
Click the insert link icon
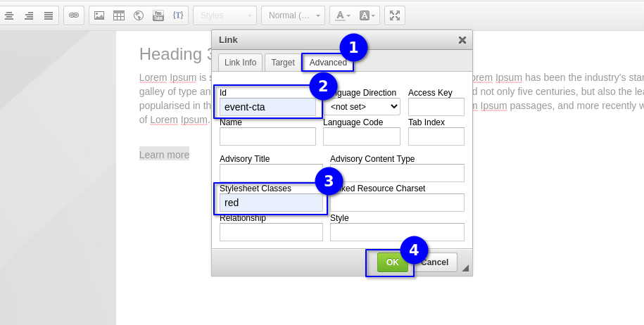pos(74,15)
